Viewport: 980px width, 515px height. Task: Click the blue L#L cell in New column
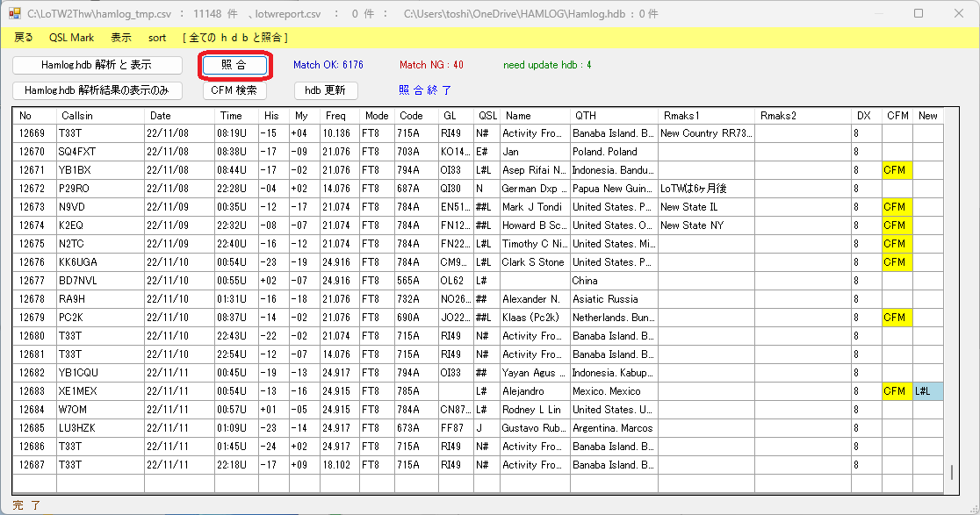927,391
